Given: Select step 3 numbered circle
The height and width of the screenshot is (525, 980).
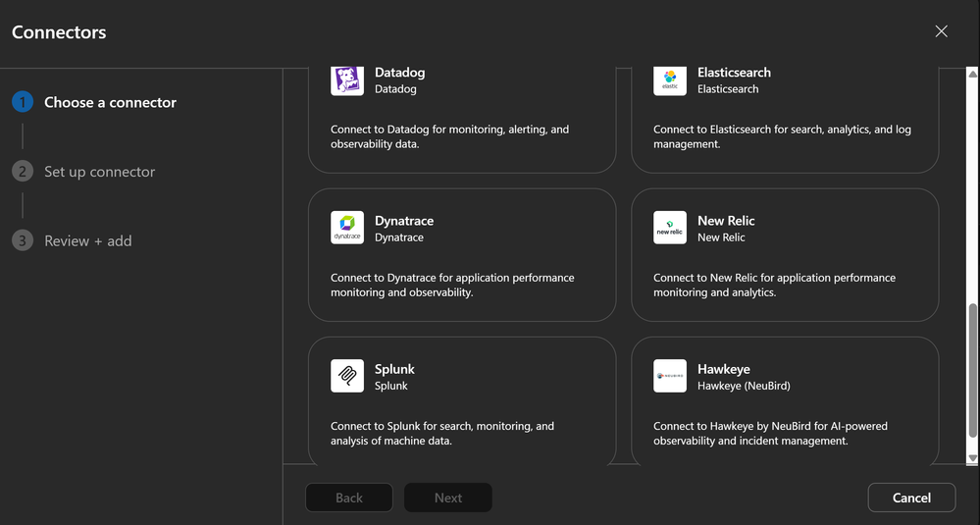Looking at the screenshot, I should [23, 240].
